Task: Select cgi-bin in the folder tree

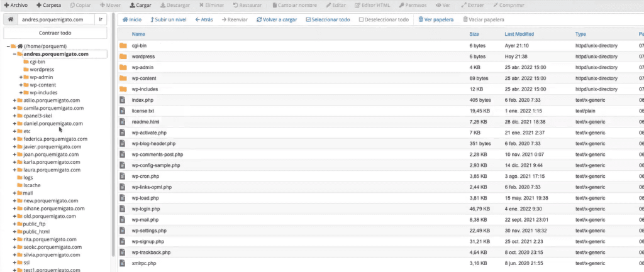Action: (x=37, y=62)
